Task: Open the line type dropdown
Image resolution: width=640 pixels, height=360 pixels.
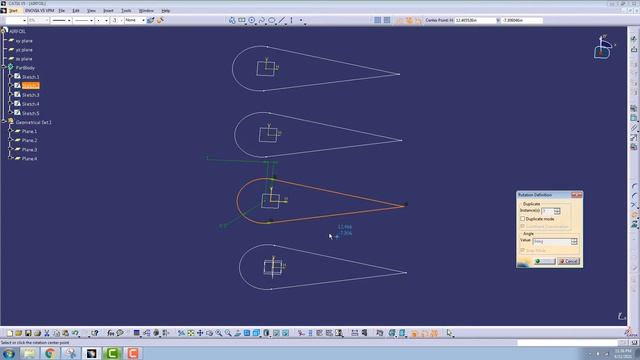Action: pos(84,20)
